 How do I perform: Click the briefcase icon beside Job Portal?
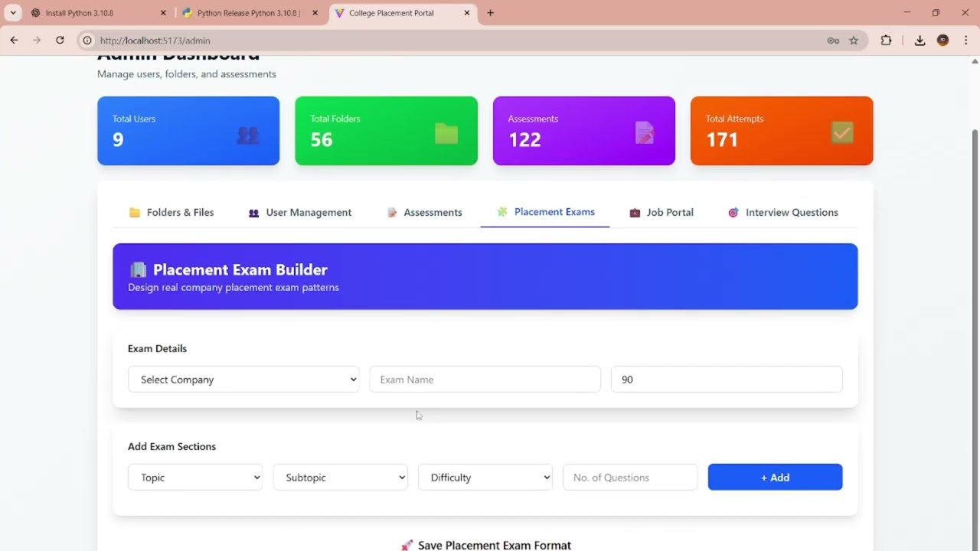[635, 213]
